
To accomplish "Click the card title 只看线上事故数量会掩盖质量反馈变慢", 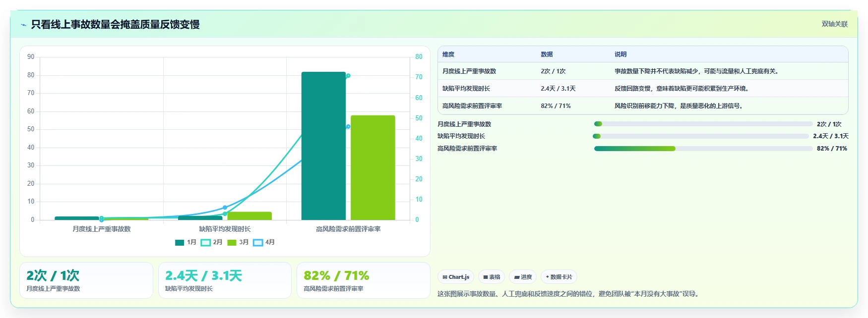I will (115, 24).
